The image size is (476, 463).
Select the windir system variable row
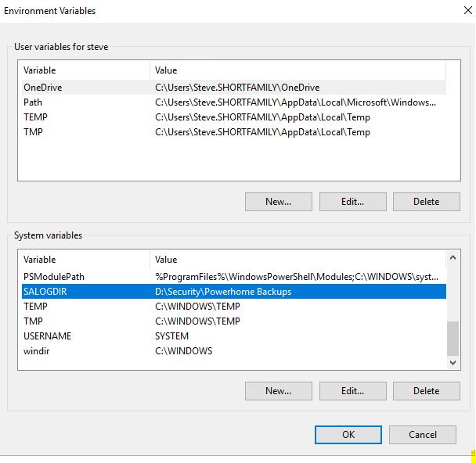tap(234, 351)
